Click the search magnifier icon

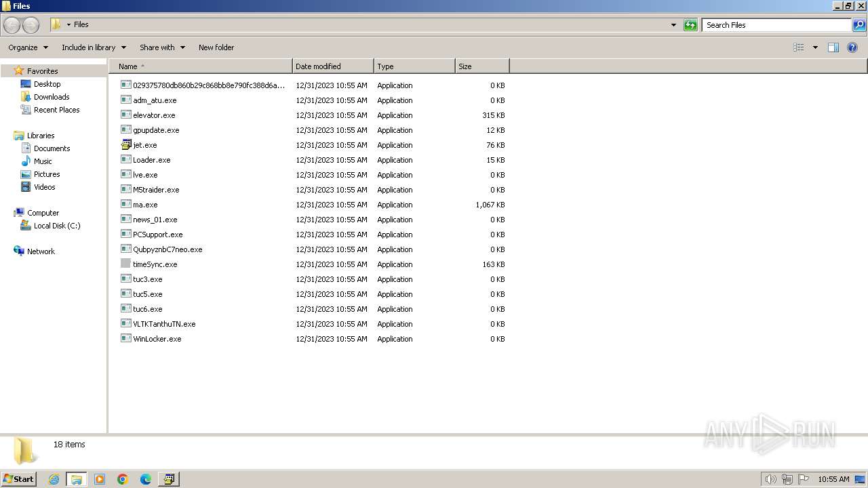[x=859, y=25]
